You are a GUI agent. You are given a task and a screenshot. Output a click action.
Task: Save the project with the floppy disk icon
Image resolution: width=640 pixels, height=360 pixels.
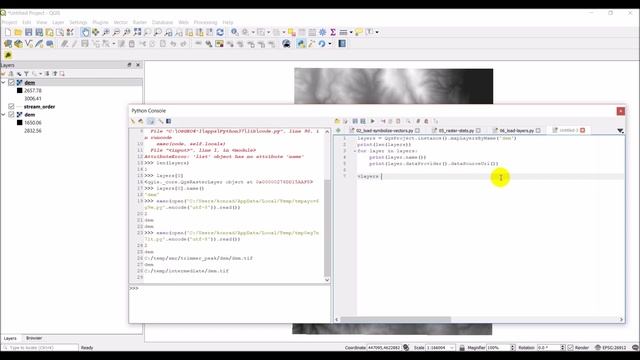(29, 32)
